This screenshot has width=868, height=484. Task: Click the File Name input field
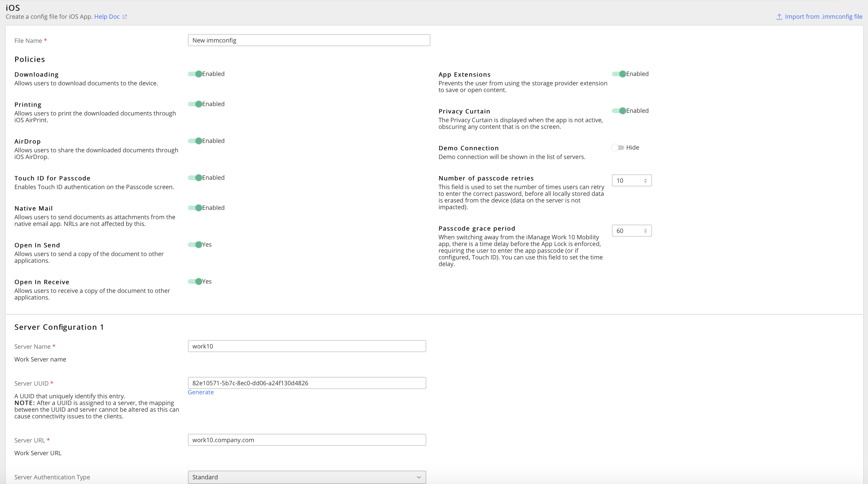309,41
